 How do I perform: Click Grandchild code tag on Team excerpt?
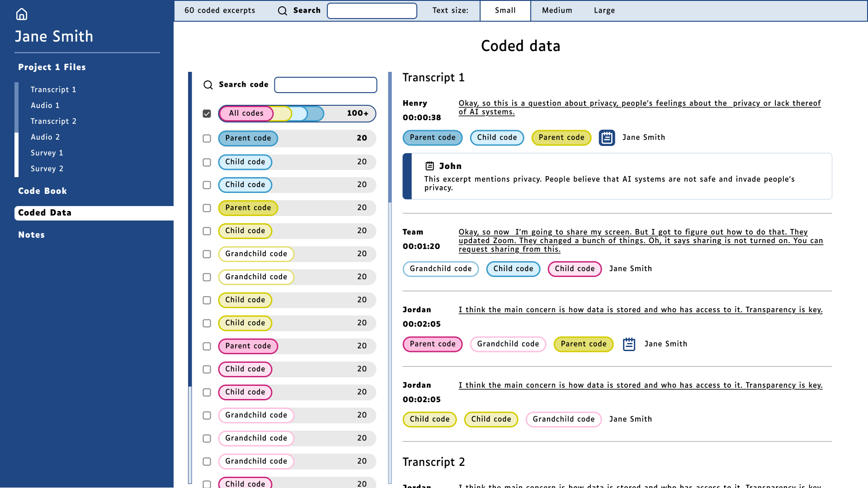(x=440, y=269)
